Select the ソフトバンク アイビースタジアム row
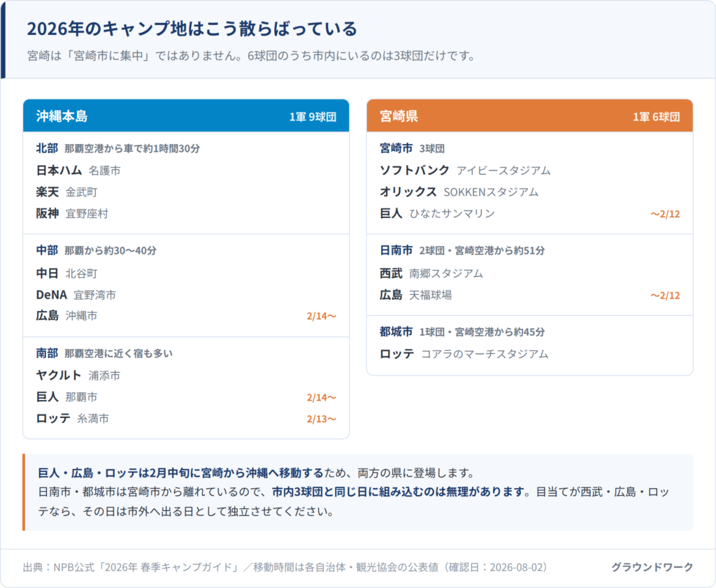Image resolution: width=716 pixels, height=588 pixels. (x=530, y=171)
